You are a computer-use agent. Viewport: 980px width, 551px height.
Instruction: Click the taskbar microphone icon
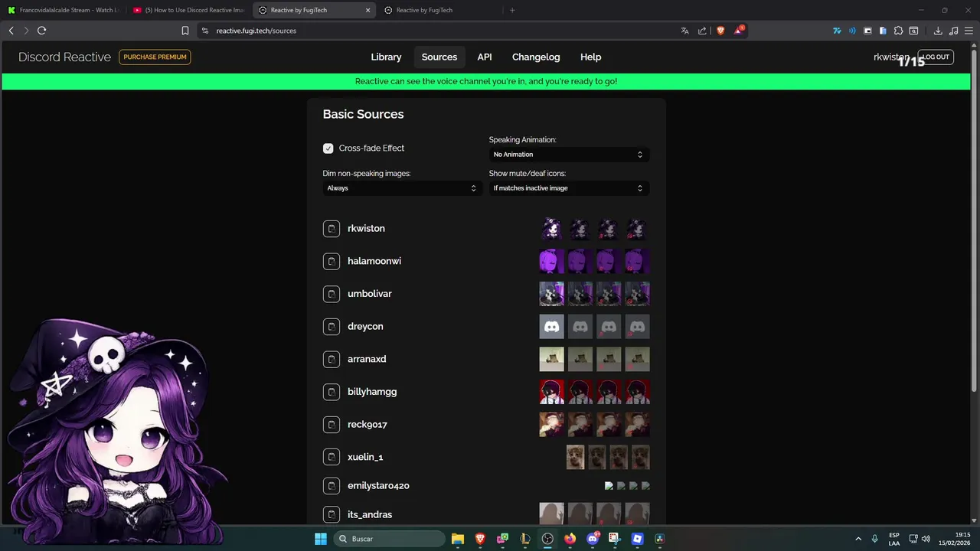tap(875, 539)
